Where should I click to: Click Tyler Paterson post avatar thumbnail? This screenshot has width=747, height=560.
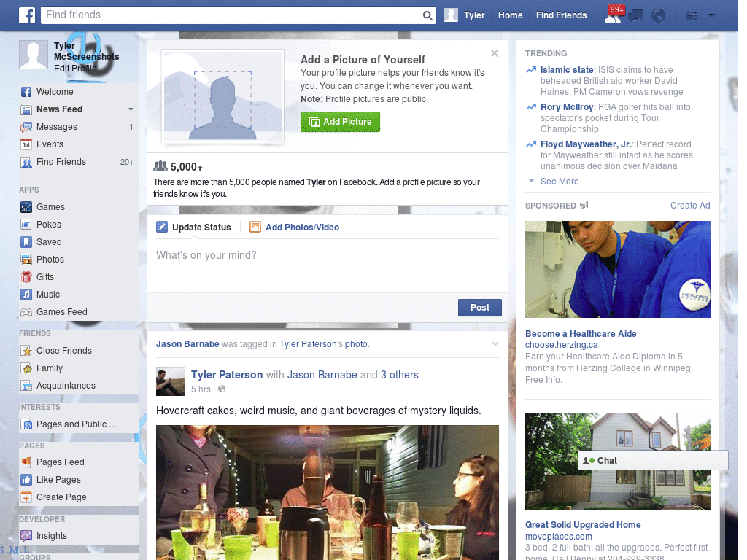[171, 381]
